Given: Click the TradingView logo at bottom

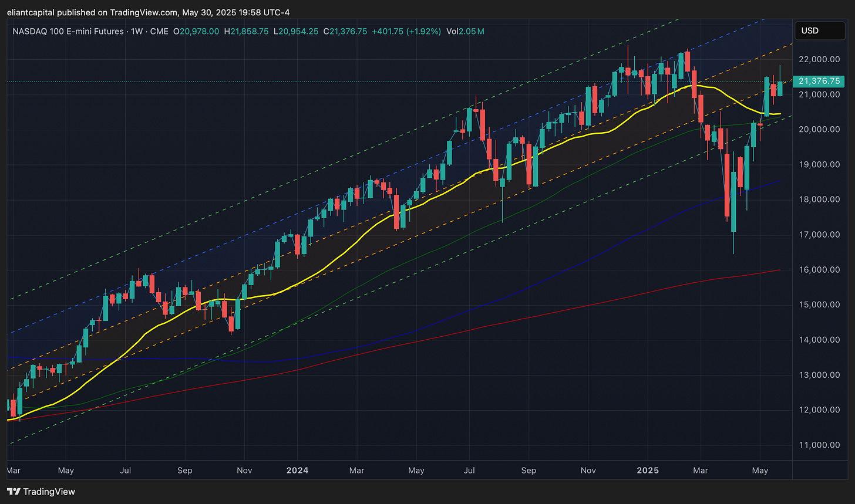Looking at the screenshot, I should tap(41, 492).
